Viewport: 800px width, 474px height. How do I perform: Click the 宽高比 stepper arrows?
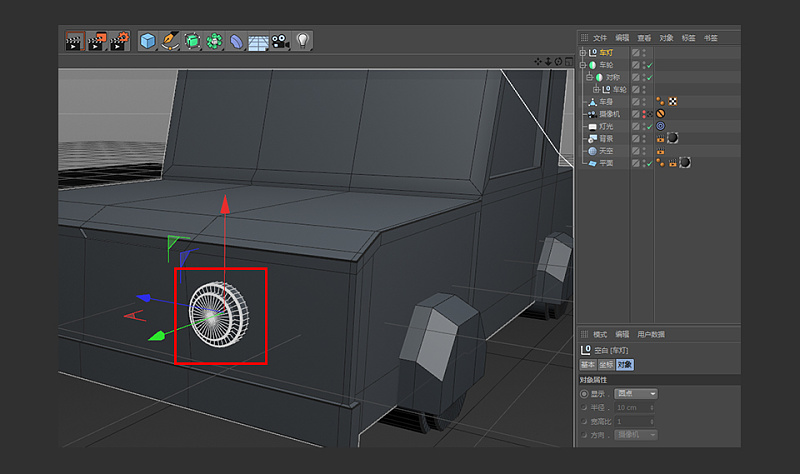pyautogui.click(x=652, y=421)
